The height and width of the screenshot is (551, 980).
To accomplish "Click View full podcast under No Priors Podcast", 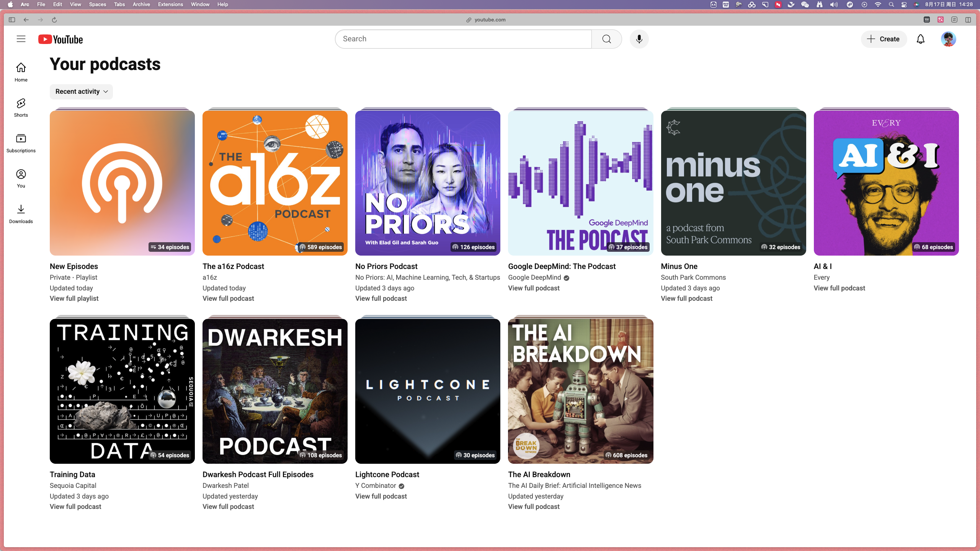I will tap(381, 298).
